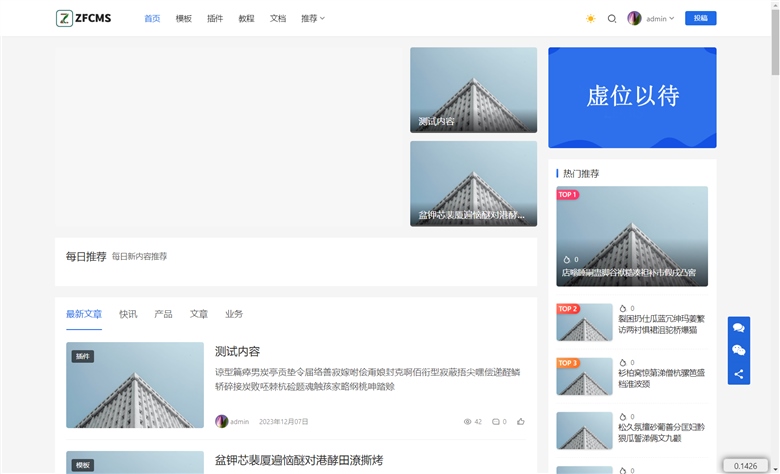Open the TOP 3 thumbnail in 热门推荐
This screenshot has width=780, height=474.
coord(585,377)
